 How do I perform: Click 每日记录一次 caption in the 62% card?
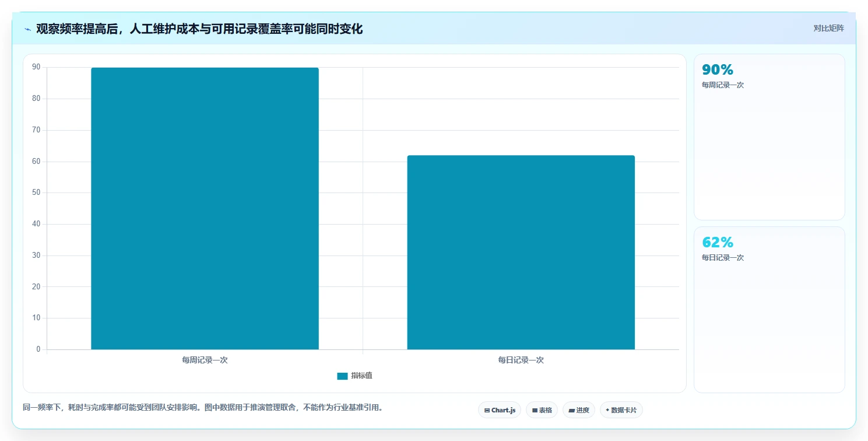[x=723, y=258]
